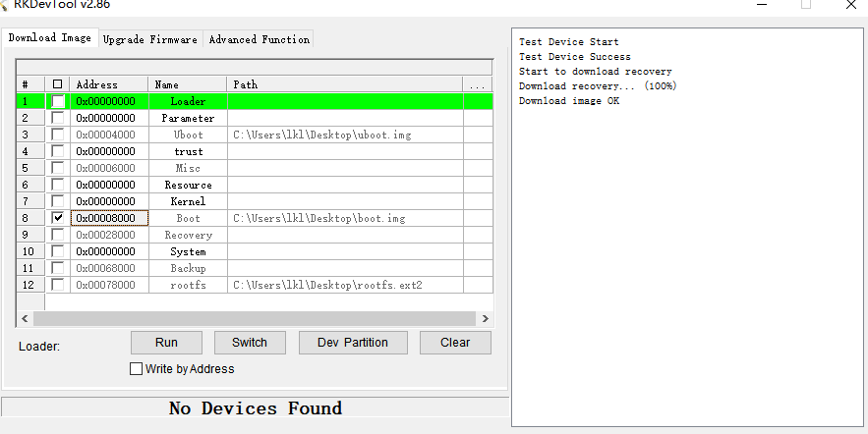The width and height of the screenshot is (868, 434).
Task: Switch to the Advanced Function tab
Action: 260,39
